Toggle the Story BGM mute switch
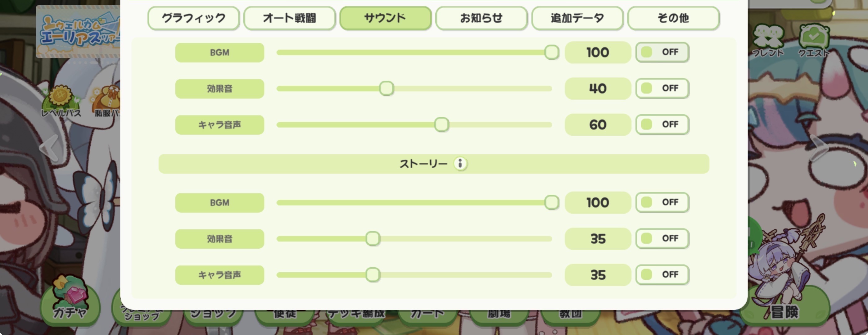Screen dimensions: 868x335 click(662, 202)
